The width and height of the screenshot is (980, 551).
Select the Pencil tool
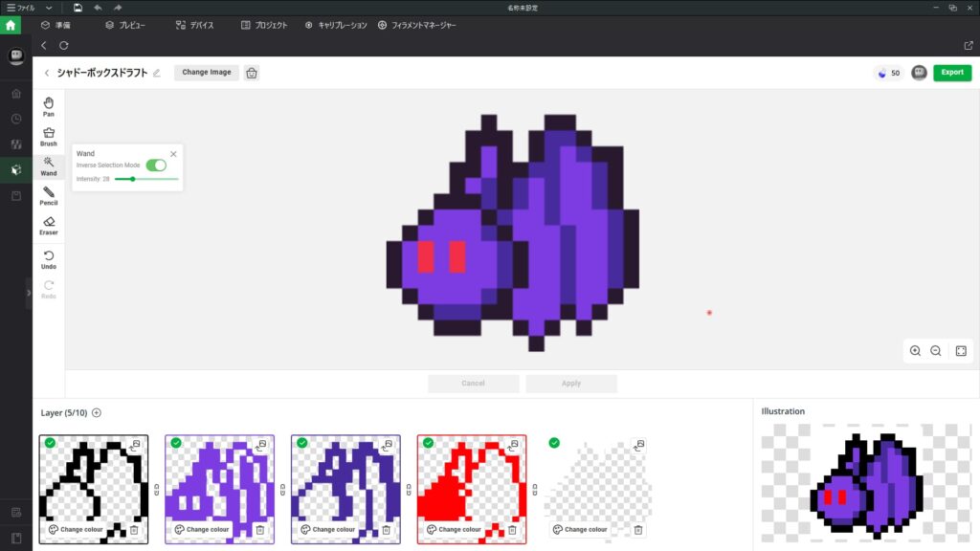pyautogui.click(x=48, y=195)
